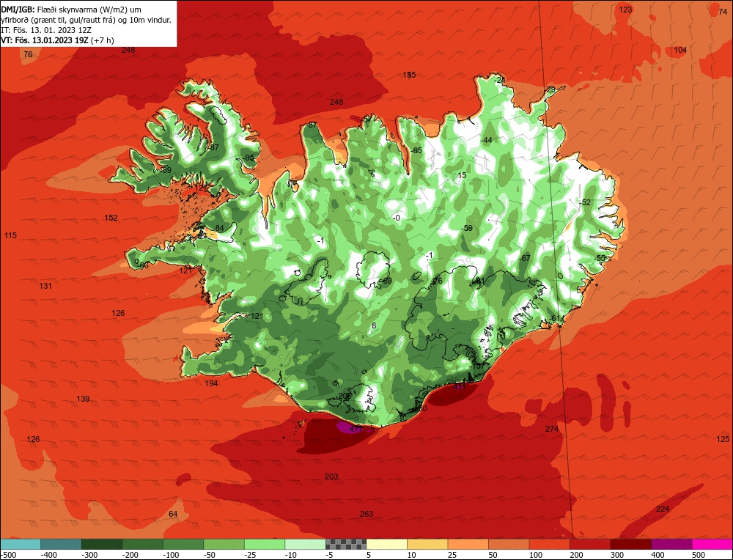Screen dimensions: 733x560
Task: Click the legend label -500
Action: tap(9, 555)
